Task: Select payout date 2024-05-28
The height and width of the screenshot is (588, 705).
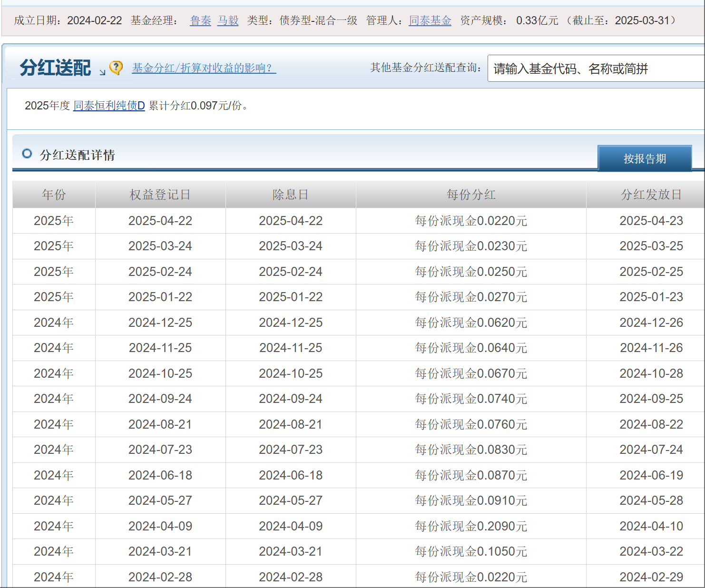Action: click(x=651, y=500)
